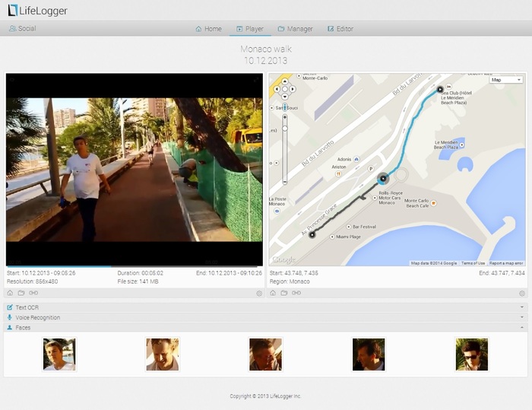Click the Google logo on map
The height and width of the screenshot is (410, 532).
283,260
